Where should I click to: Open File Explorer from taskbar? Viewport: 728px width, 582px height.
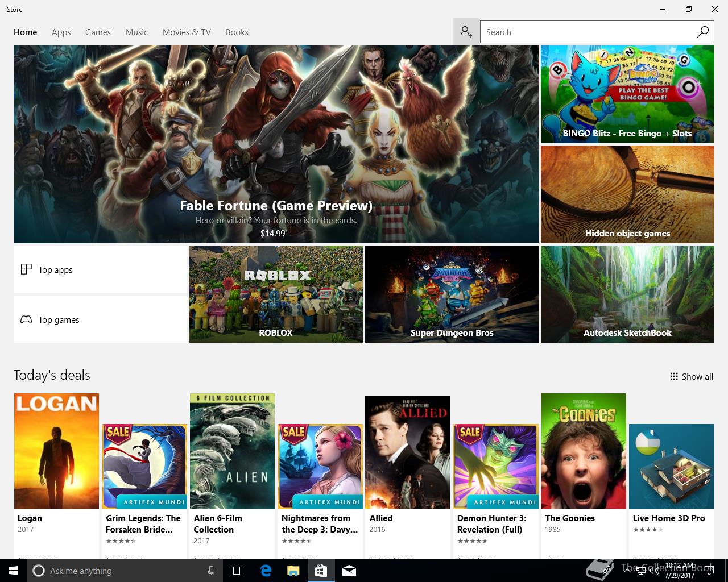[293, 571]
